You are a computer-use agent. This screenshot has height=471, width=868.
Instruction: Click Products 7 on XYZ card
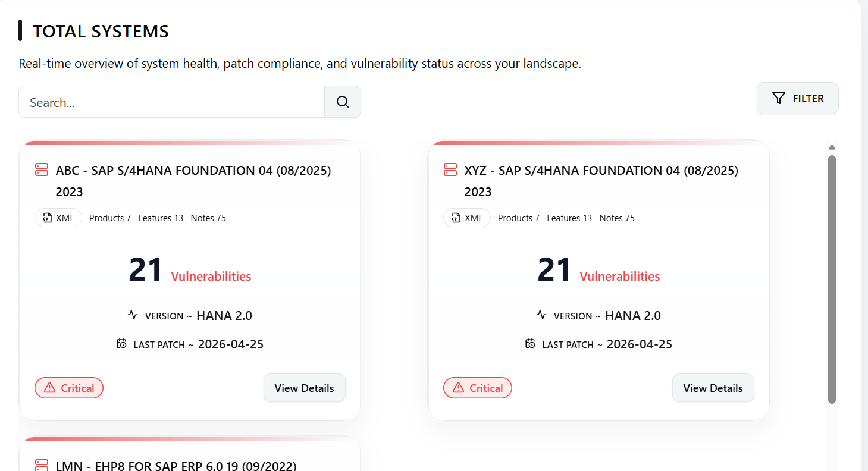519,218
